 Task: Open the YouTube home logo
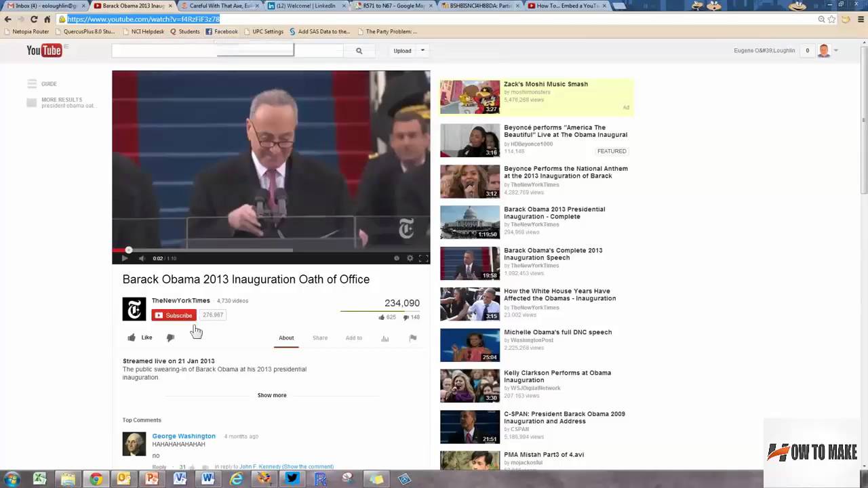point(44,50)
